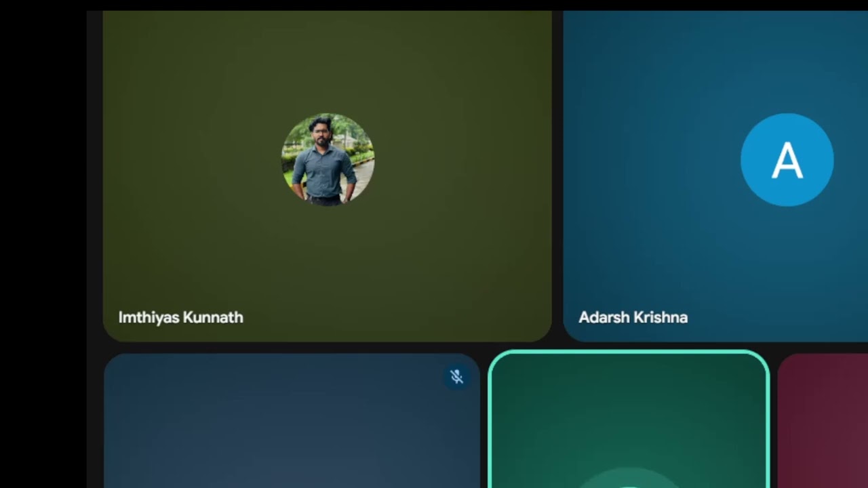This screenshot has width=868, height=488.
Task: Click Imthiyas Kunnath's profile photo
Action: point(328,159)
